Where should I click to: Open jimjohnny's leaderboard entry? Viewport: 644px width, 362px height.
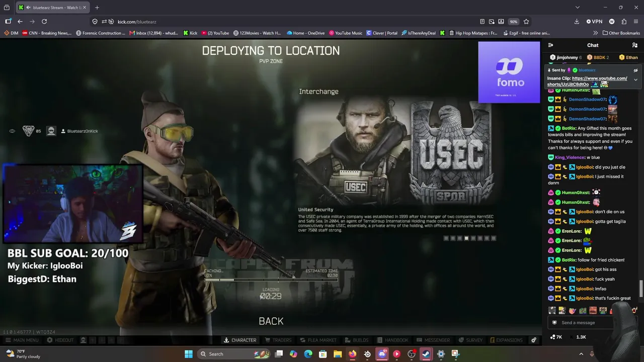566,57
